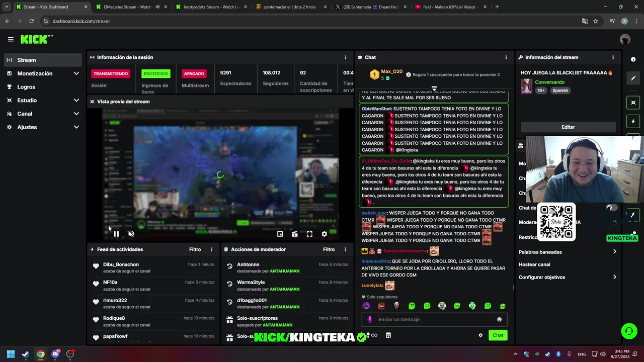
Task: Click the message input field
Action: [434, 319]
